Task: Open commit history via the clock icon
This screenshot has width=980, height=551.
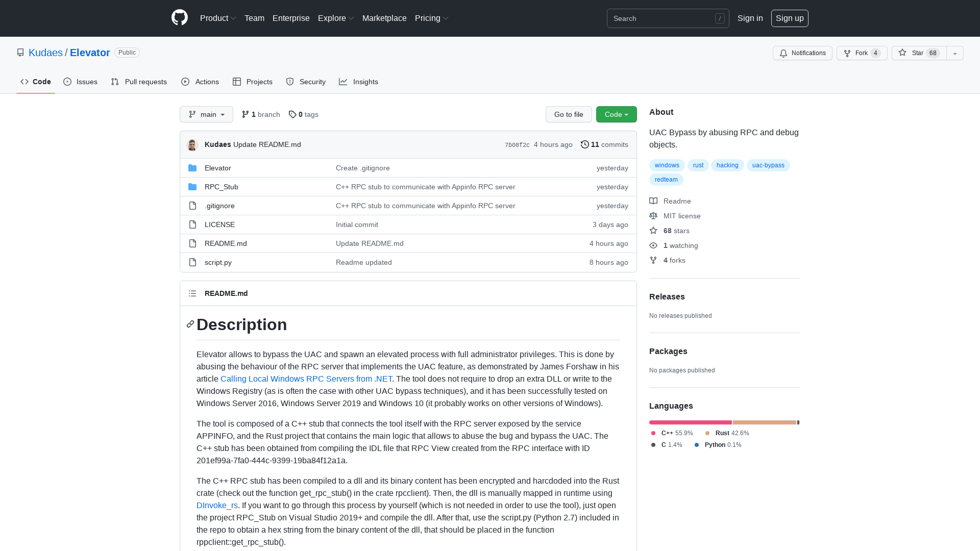Action: (x=585, y=144)
